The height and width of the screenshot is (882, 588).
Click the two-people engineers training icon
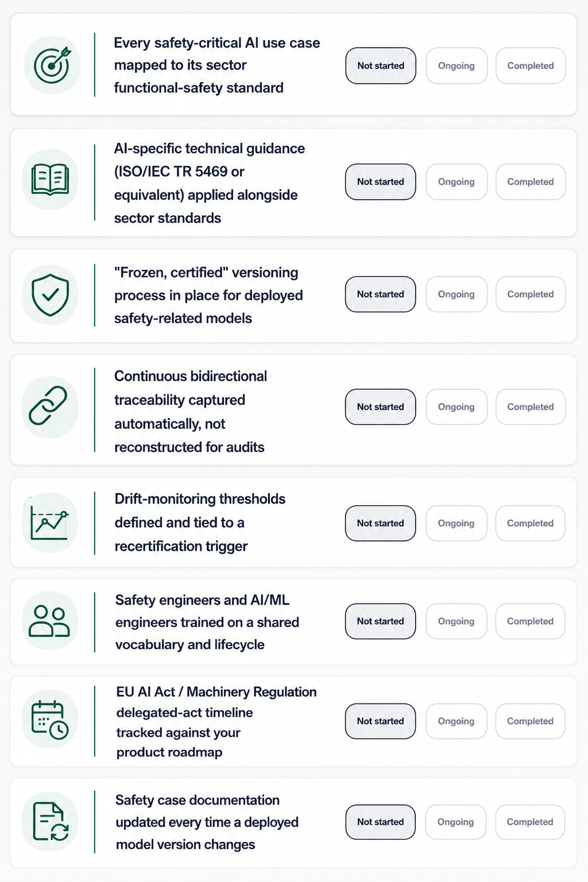(49, 621)
